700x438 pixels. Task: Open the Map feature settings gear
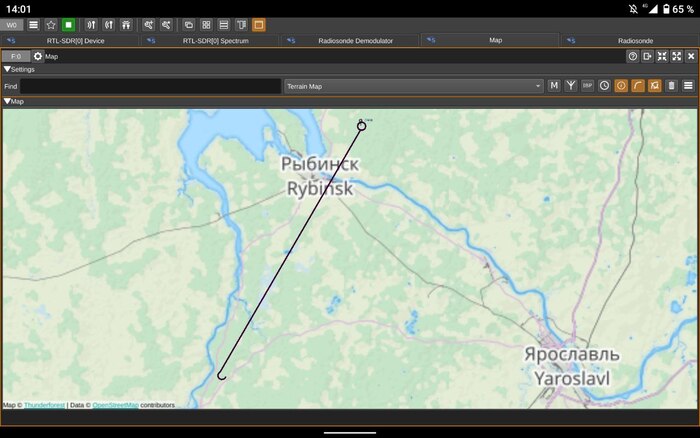(x=38, y=56)
